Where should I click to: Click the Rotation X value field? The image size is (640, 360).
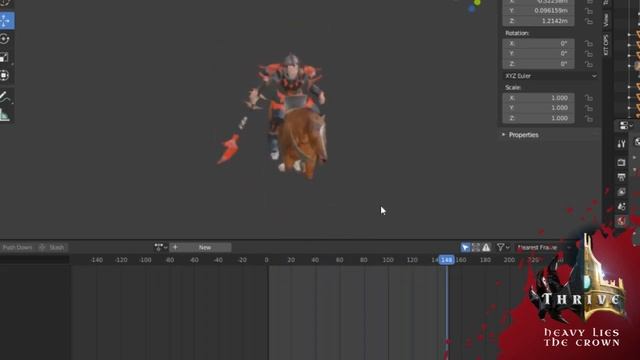(x=538, y=43)
